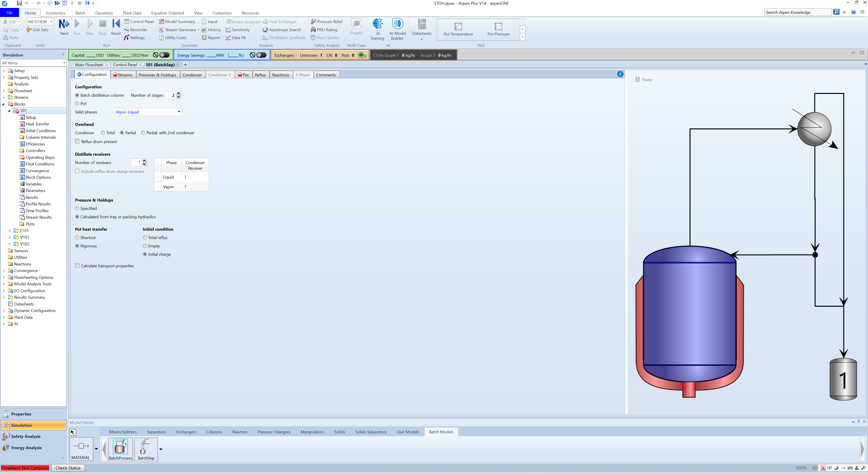The width and height of the screenshot is (868, 474).
Task: Expand the E101 block tree node
Action: [10, 231]
